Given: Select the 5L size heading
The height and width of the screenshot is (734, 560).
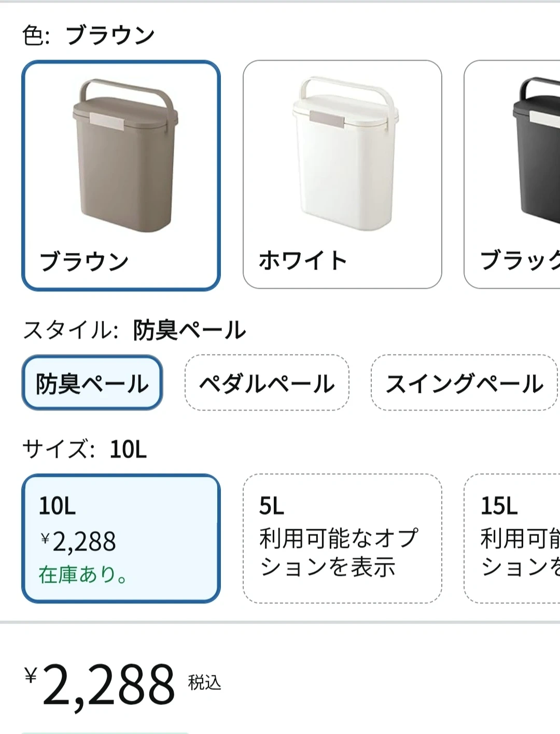Looking at the screenshot, I should 272,505.
